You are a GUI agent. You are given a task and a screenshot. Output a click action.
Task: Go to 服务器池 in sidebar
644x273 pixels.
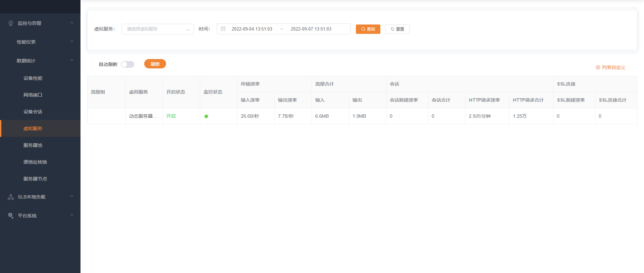coord(33,145)
